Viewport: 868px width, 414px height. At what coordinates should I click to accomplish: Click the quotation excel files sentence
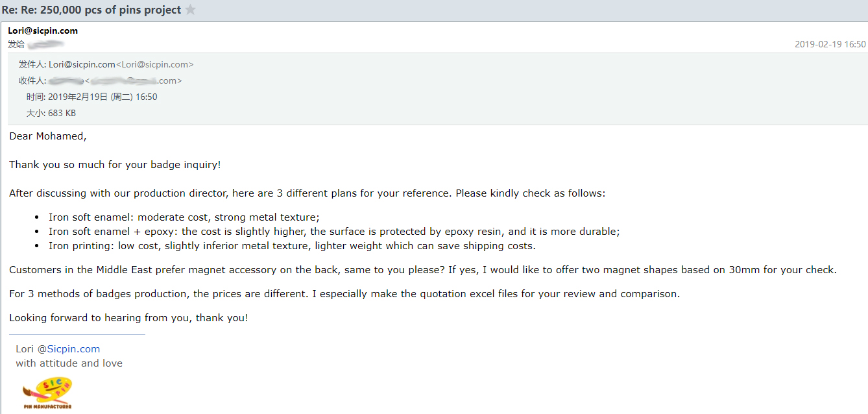(x=344, y=294)
